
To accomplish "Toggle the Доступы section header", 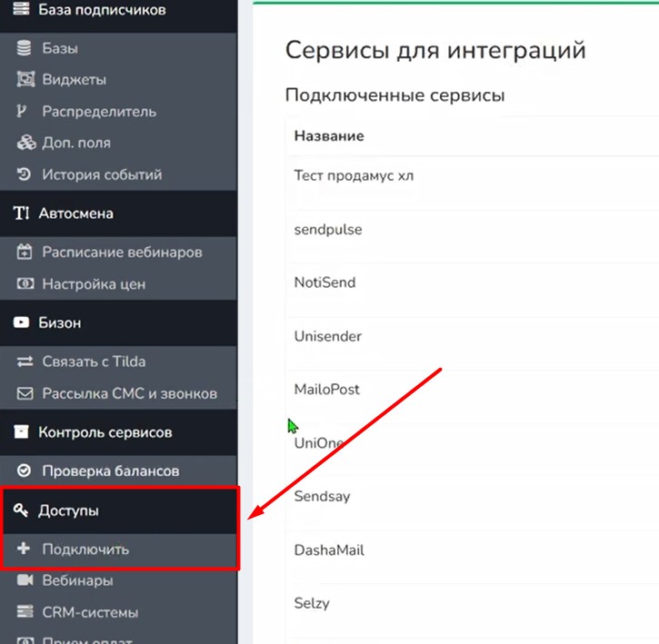I will tap(69, 511).
